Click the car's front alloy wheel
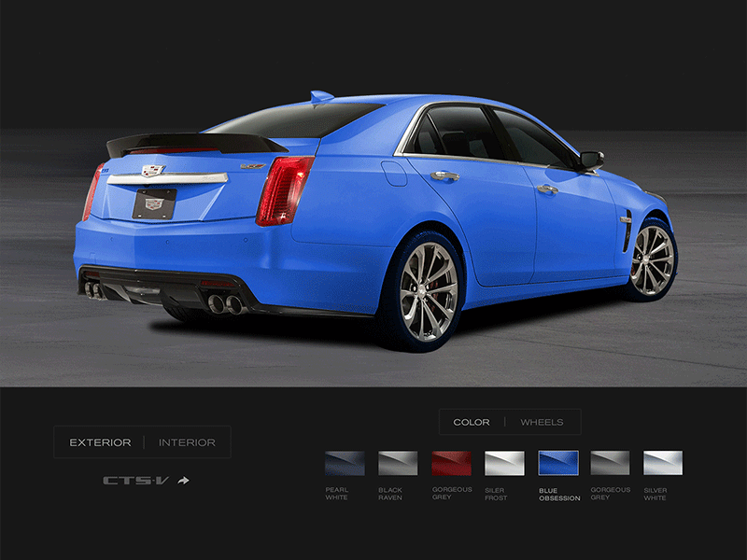747x560 pixels. pyautogui.click(x=651, y=259)
